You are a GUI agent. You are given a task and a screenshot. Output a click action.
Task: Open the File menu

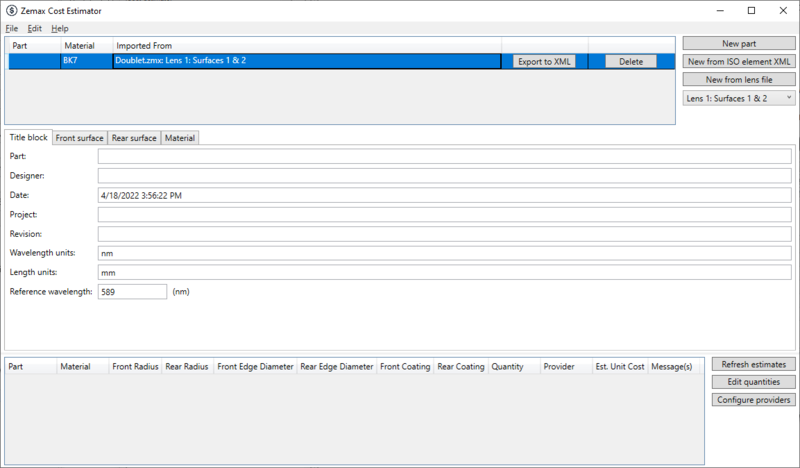pyautogui.click(x=12, y=29)
